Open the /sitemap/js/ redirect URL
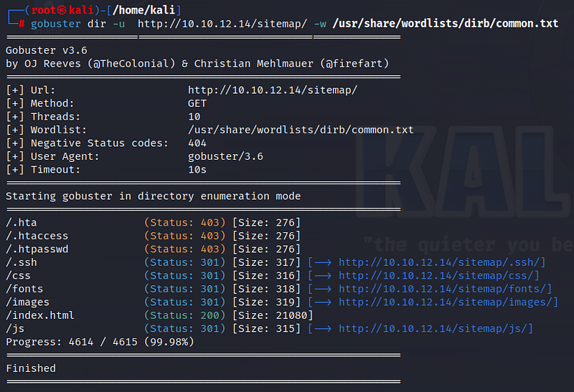Image resolution: width=574 pixels, height=392 pixels. (x=436, y=328)
